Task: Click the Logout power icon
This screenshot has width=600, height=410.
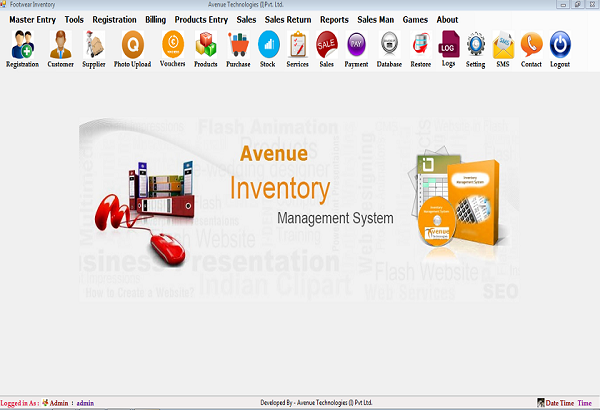Action: (x=560, y=49)
